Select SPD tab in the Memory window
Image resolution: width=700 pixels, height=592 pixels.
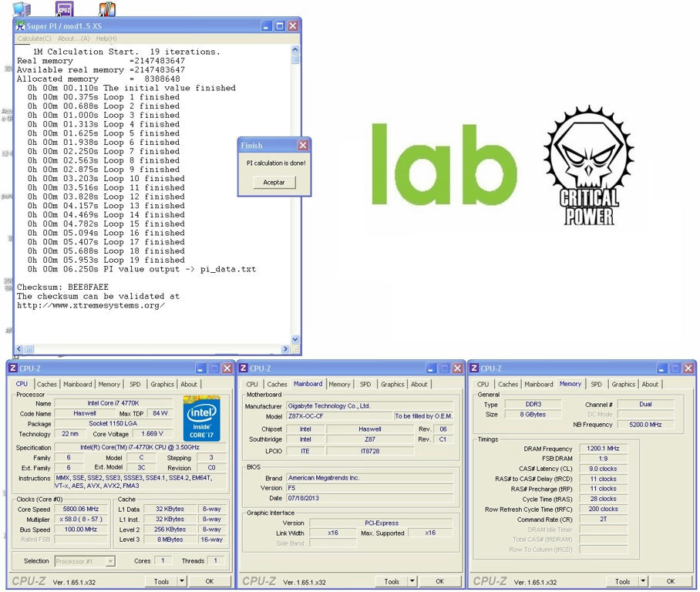(x=597, y=384)
